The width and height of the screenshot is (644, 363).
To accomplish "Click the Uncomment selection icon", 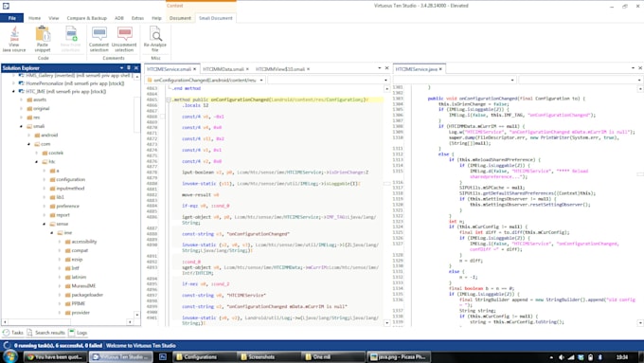I will [x=124, y=34].
